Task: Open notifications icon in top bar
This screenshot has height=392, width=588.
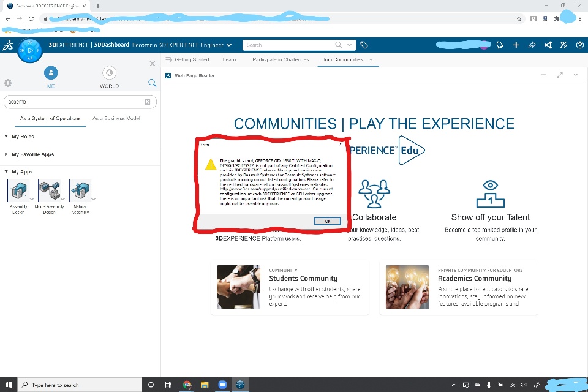Action: 500,45
